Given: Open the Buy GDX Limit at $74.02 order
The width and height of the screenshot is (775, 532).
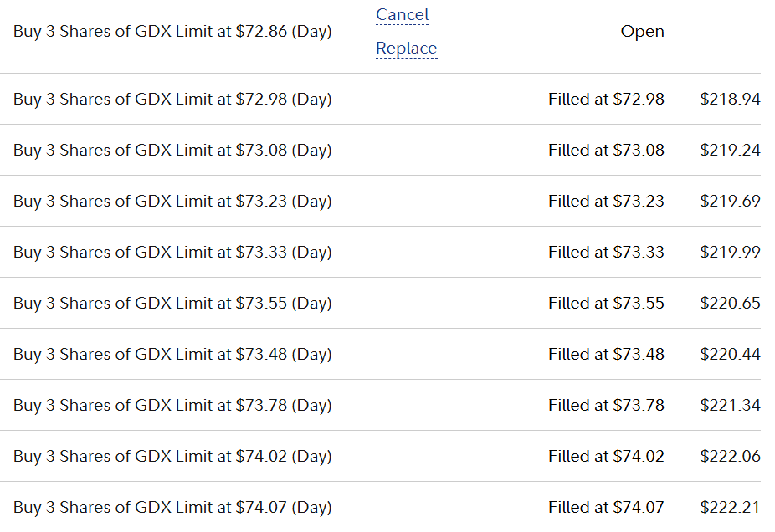Looking at the screenshot, I should point(172,457).
